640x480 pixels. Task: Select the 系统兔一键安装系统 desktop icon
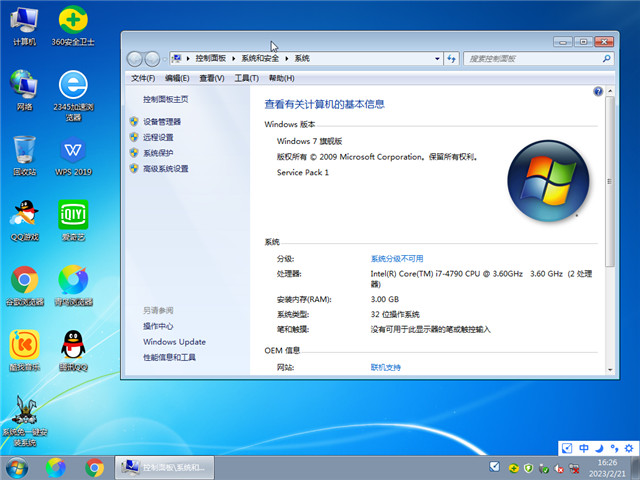24,421
